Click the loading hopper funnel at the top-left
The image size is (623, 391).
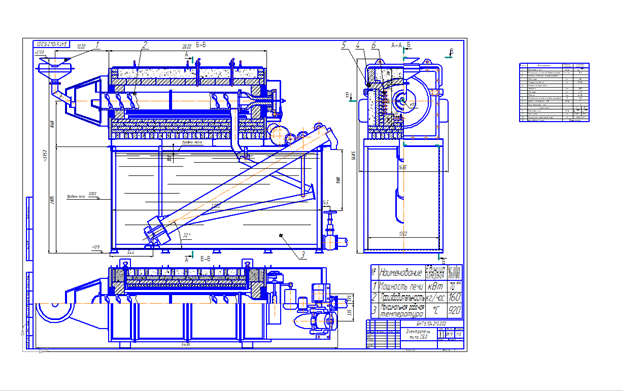(x=55, y=68)
